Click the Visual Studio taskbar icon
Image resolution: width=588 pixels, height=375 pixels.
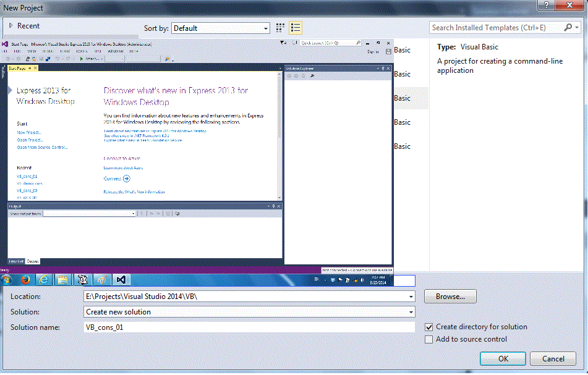(x=121, y=280)
